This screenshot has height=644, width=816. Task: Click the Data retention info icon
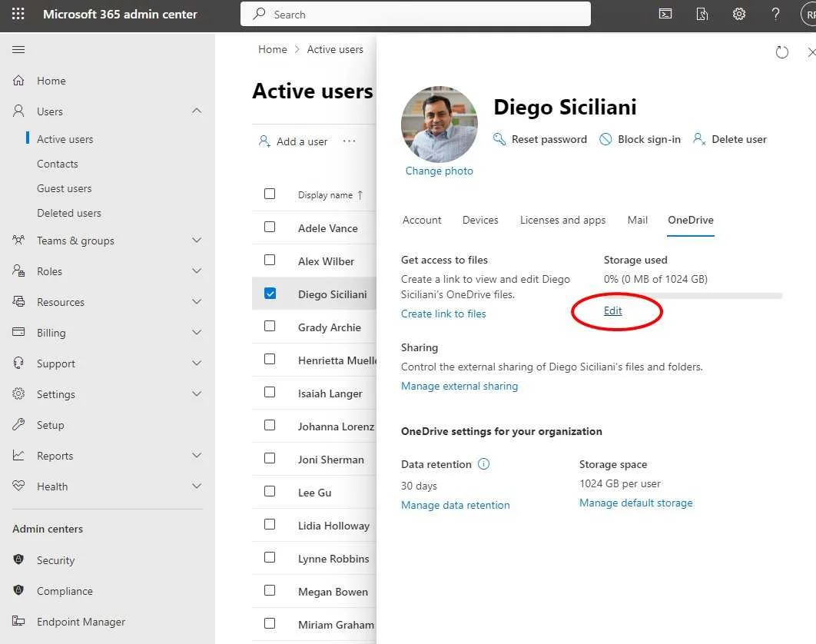point(483,464)
